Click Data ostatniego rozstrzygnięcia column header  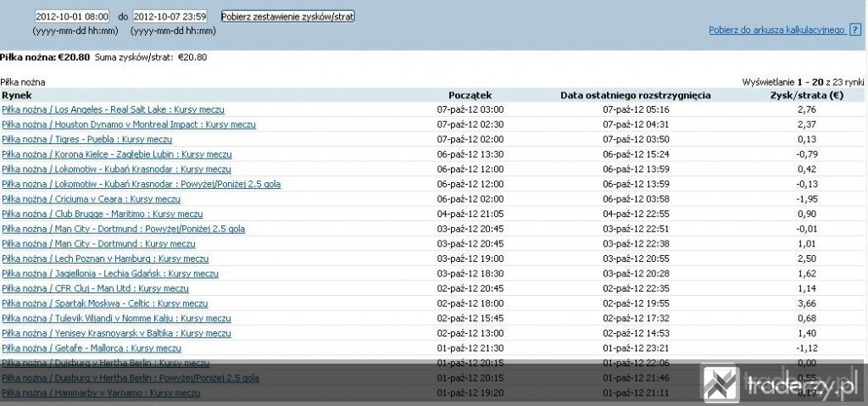tap(636, 95)
